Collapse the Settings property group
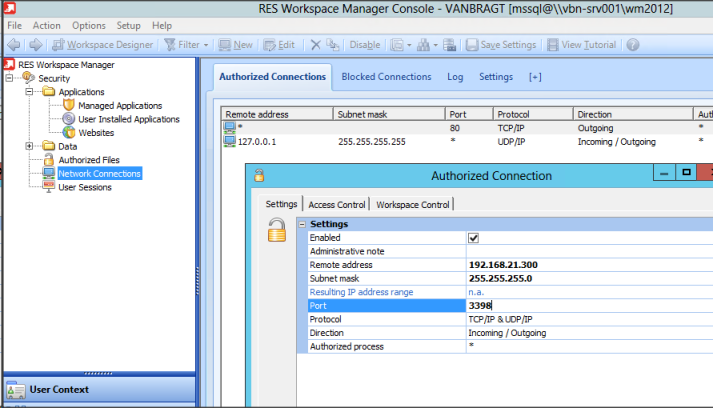The image size is (713, 408). pos(302,224)
